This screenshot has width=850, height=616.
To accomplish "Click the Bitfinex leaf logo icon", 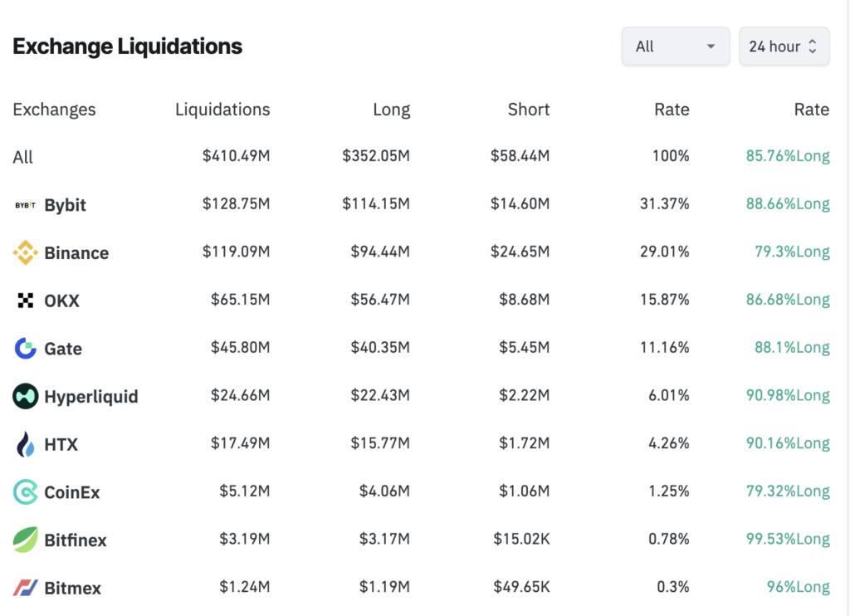I will click(x=26, y=540).
